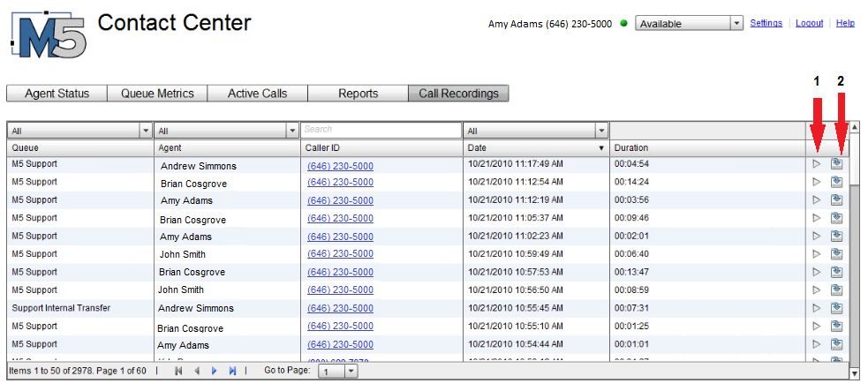Expand the Date filter dropdown
The width and height of the screenshot is (868, 391).
(x=601, y=132)
